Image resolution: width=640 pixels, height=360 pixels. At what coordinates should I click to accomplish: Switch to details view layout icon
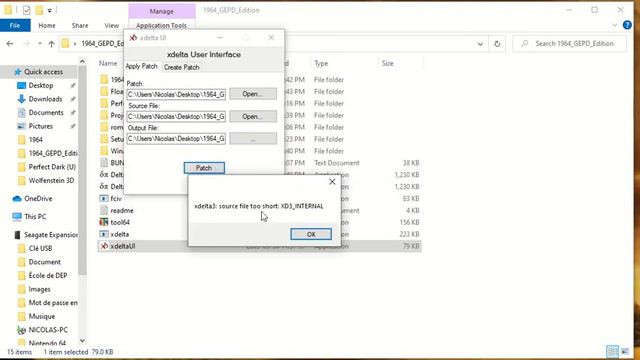pos(613,351)
